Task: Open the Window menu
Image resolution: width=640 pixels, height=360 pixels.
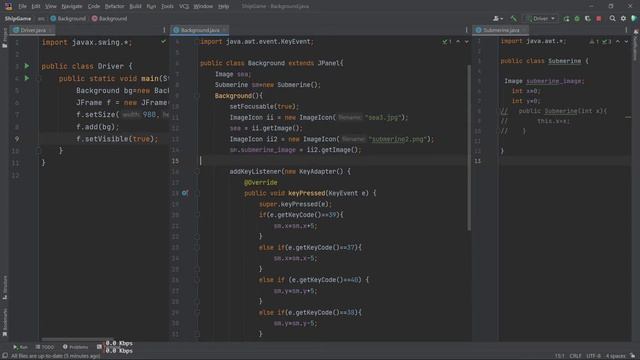Action: [x=203, y=7]
